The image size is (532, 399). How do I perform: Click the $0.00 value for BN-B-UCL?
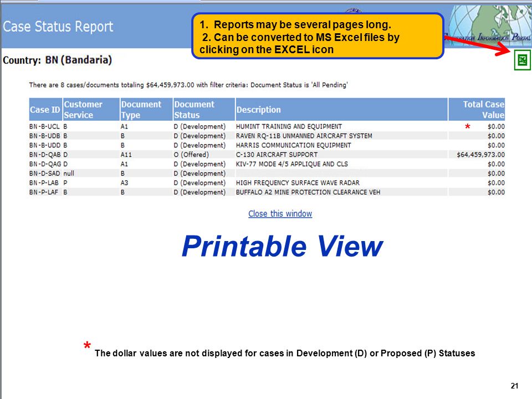point(496,126)
